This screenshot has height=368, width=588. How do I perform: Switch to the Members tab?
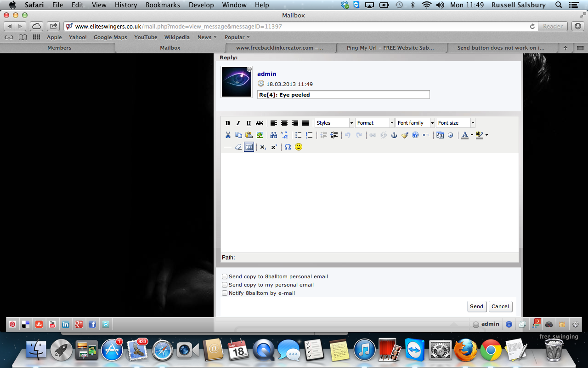(59, 48)
